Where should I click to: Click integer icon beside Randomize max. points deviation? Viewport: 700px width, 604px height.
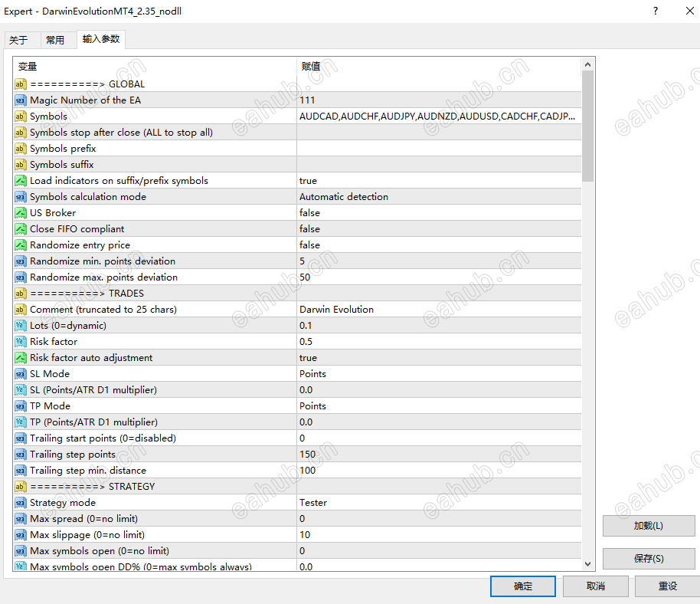tap(20, 277)
